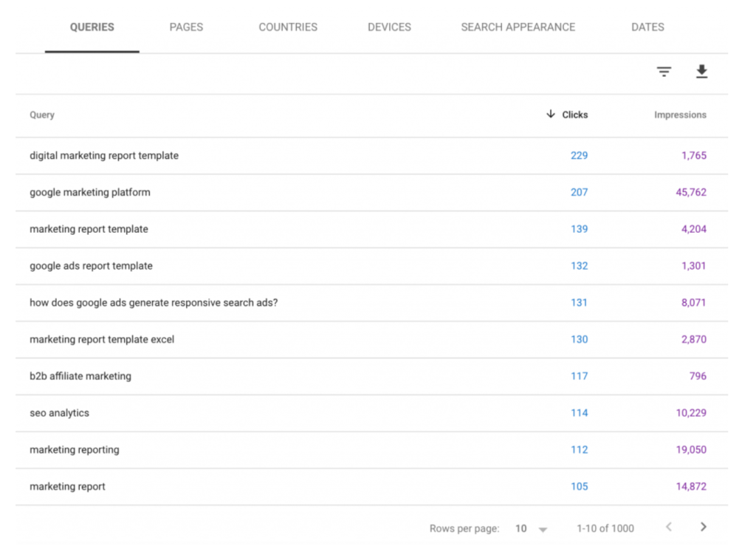
Task: Switch to the Pages tab
Action: pos(186,27)
